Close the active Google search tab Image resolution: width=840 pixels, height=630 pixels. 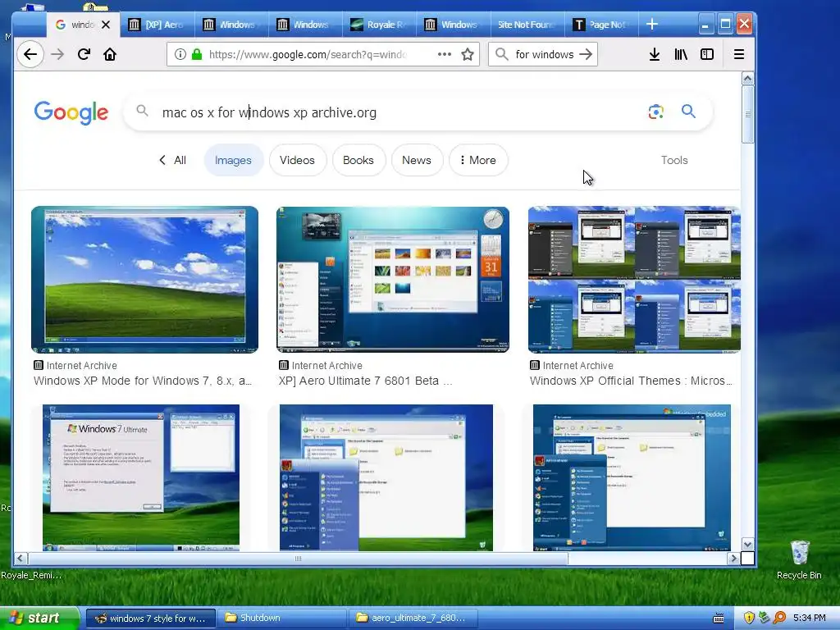(x=106, y=25)
